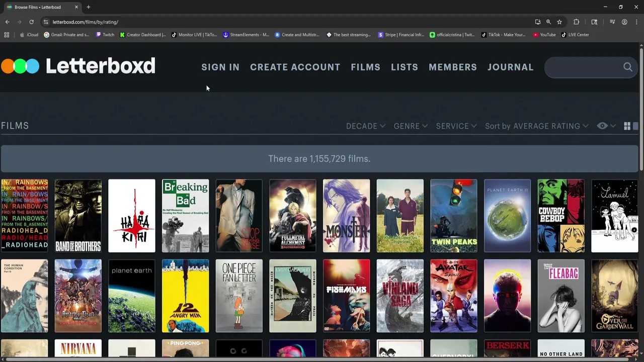Open the 12 Angry Men poster
This screenshot has height=362, width=644.
point(185,296)
